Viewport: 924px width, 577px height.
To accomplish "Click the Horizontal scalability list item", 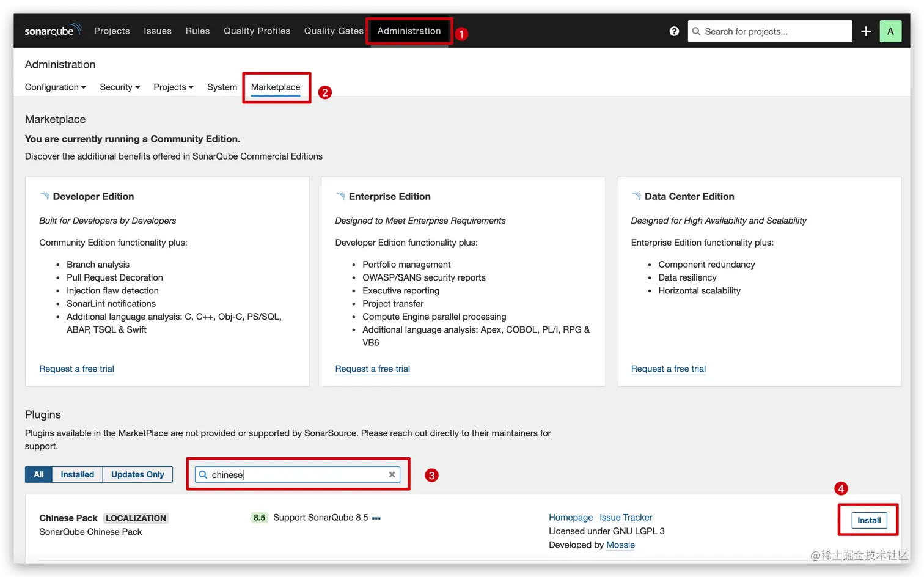I will coord(699,291).
